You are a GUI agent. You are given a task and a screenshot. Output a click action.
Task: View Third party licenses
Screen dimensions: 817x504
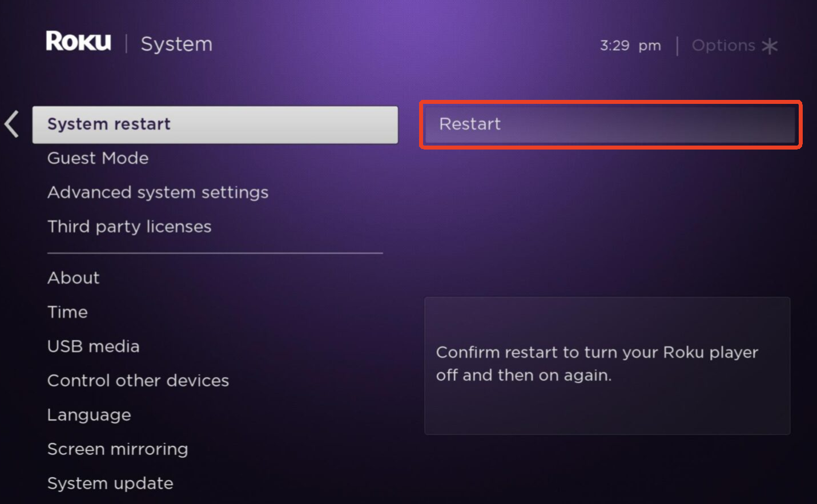[129, 227]
